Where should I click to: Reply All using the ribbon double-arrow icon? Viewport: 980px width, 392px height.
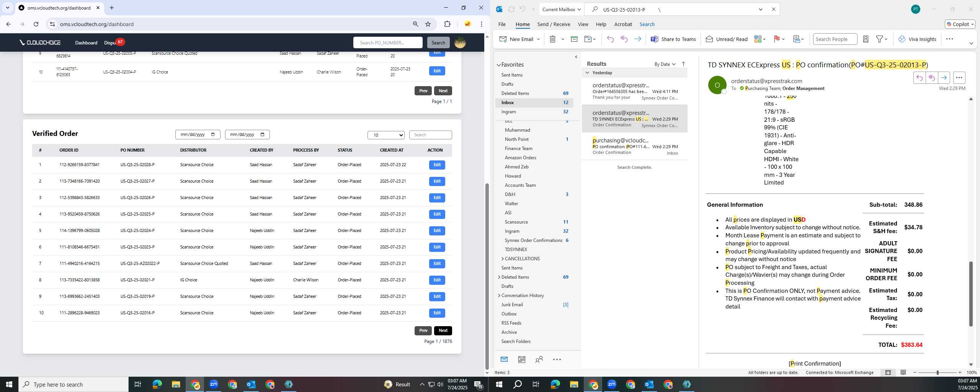point(624,39)
